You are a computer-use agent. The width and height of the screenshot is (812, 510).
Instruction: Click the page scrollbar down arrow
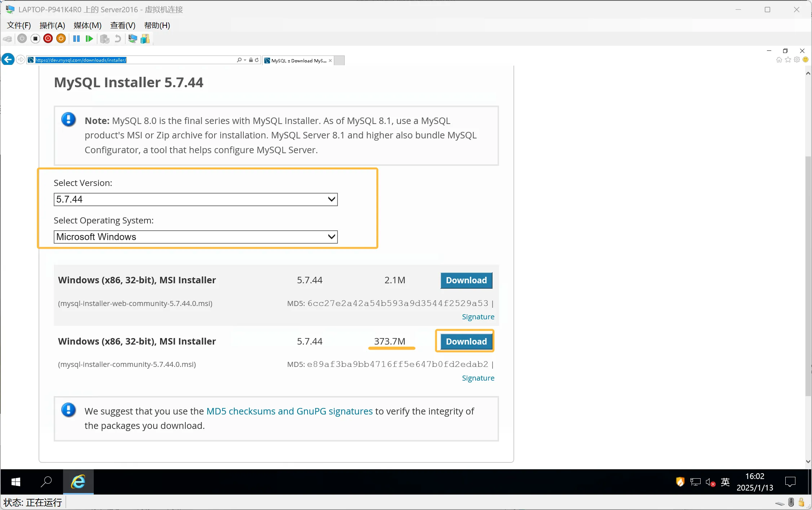click(808, 461)
